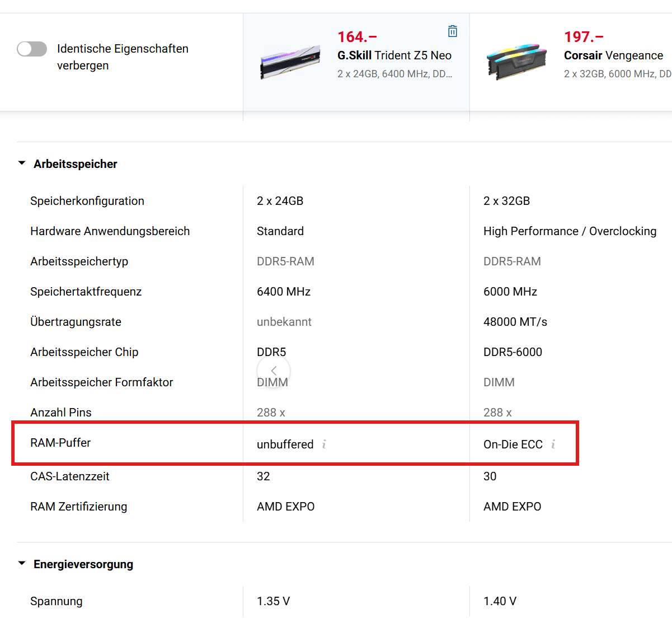Remove G.Skill Trident Z5 Neo with trash icon
Image resolution: width=672 pixels, height=632 pixels.
[453, 31]
